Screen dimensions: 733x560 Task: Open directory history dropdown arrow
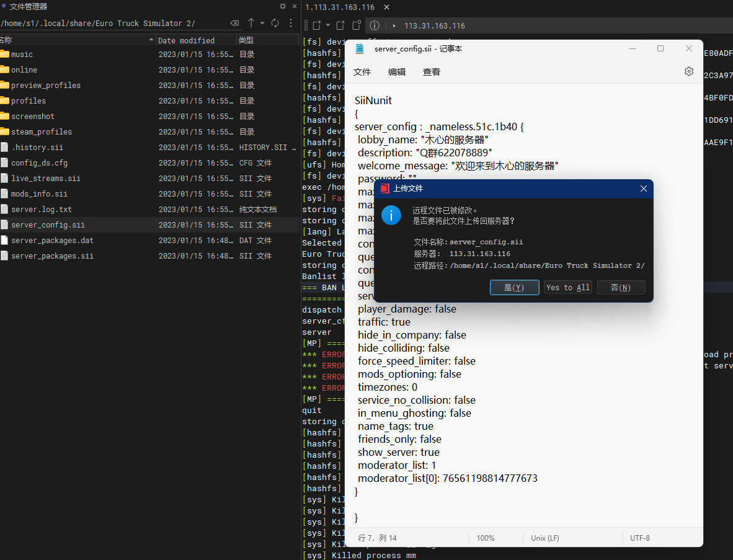pos(262,23)
